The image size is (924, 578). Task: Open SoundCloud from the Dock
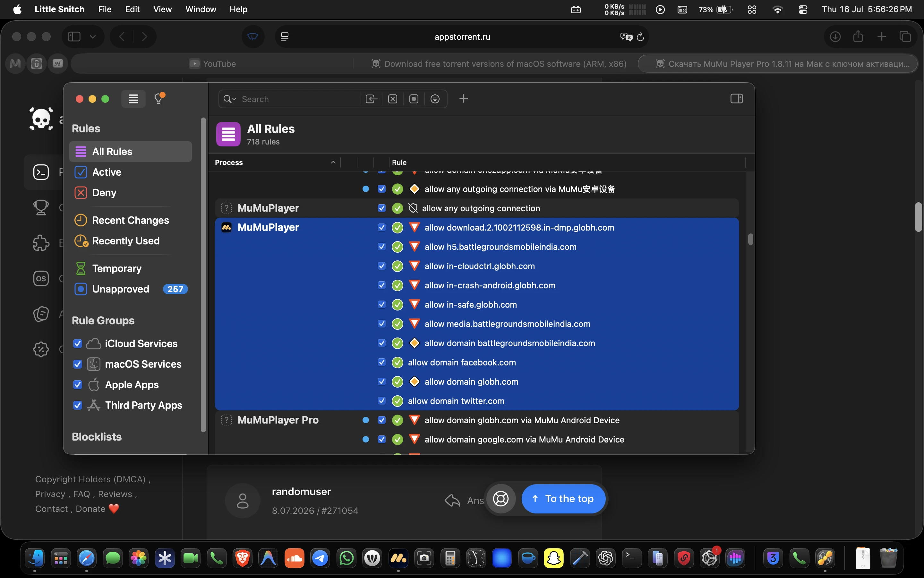tap(295, 558)
